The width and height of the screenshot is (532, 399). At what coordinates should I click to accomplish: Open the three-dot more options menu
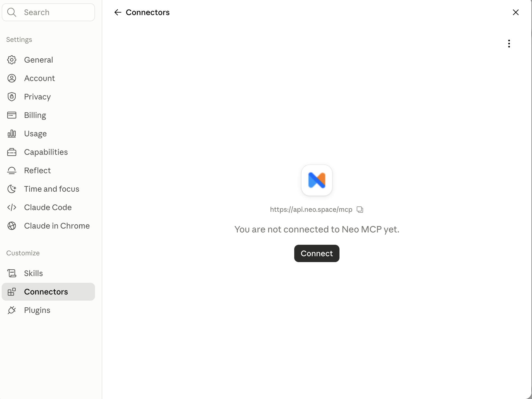[x=509, y=44]
